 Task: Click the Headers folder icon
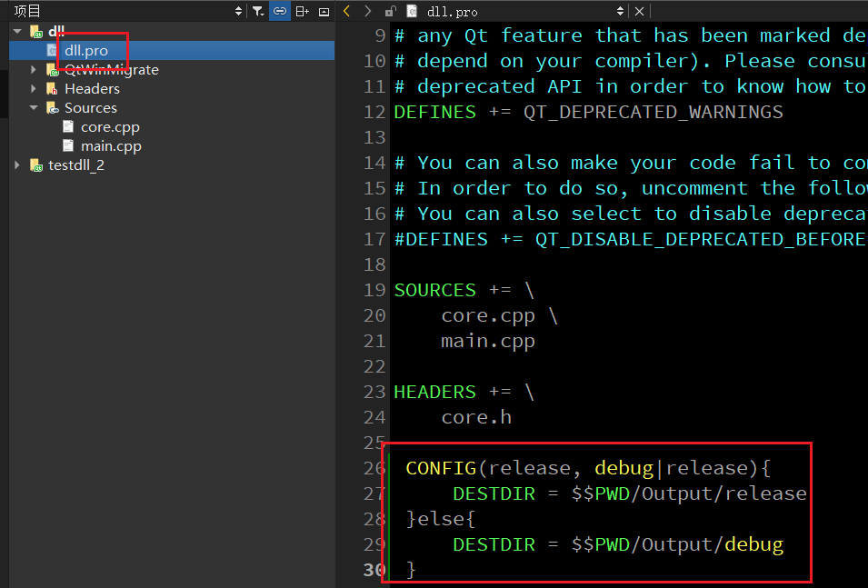[53, 88]
